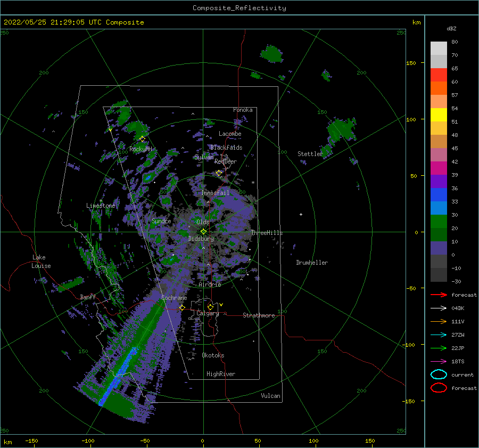
Task: Click the red forecast arrow legend icon
Action: tap(439, 295)
